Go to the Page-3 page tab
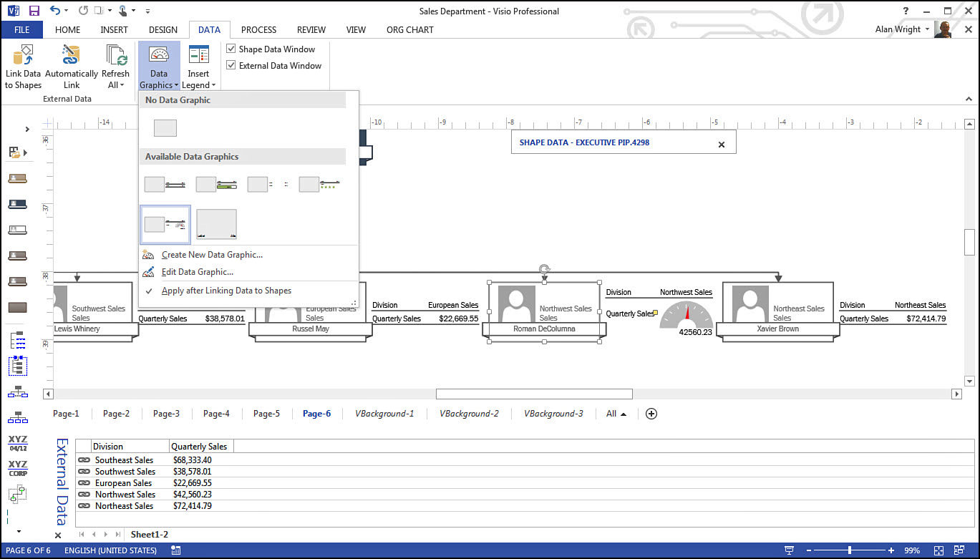 [166, 414]
